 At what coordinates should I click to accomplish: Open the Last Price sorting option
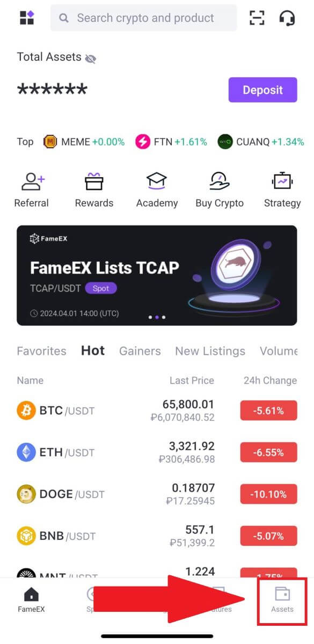tap(192, 380)
